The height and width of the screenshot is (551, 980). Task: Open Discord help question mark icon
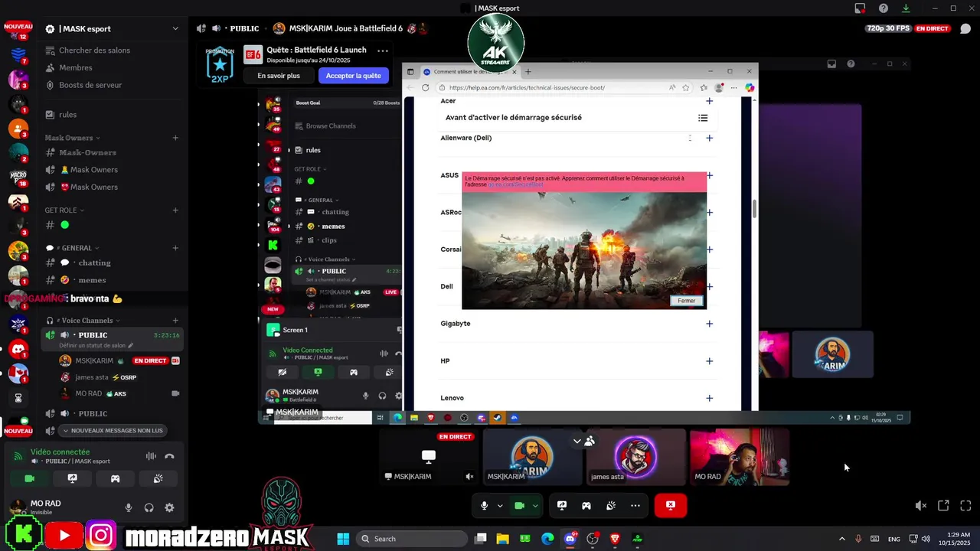(x=884, y=8)
